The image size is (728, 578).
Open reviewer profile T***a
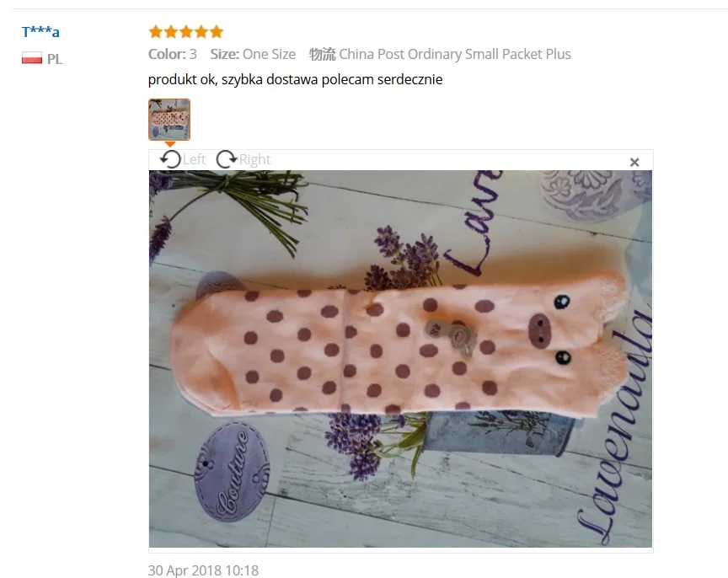pos(40,32)
